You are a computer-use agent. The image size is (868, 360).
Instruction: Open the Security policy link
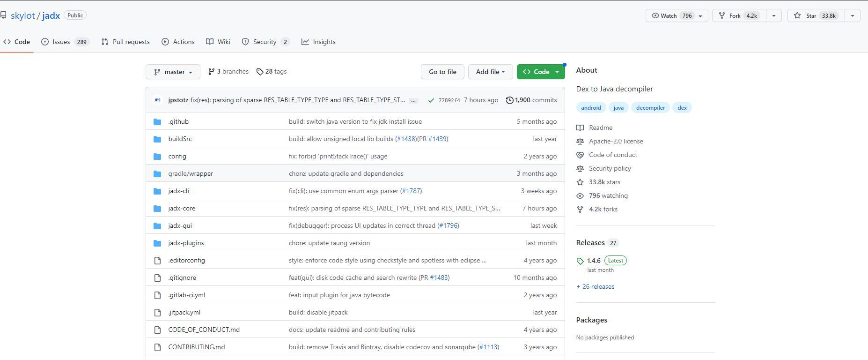click(x=610, y=168)
